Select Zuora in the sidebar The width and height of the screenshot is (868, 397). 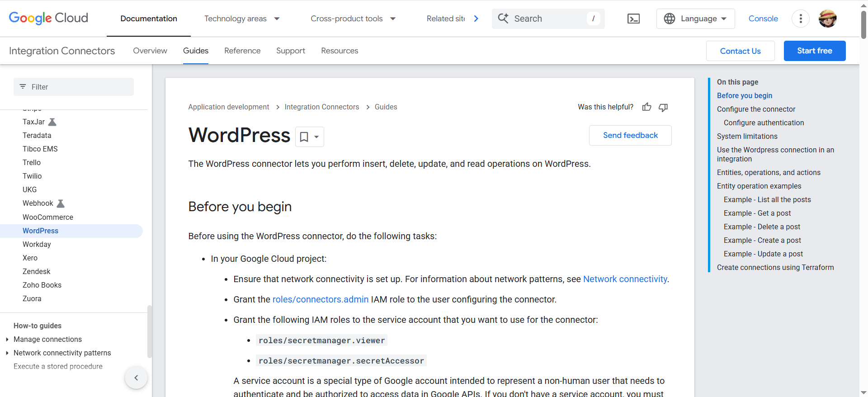[x=32, y=298]
